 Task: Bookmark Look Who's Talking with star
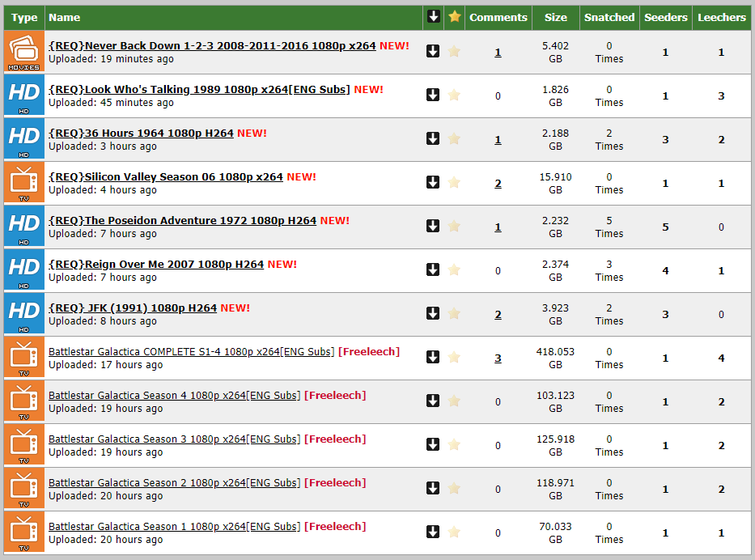click(x=454, y=95)
